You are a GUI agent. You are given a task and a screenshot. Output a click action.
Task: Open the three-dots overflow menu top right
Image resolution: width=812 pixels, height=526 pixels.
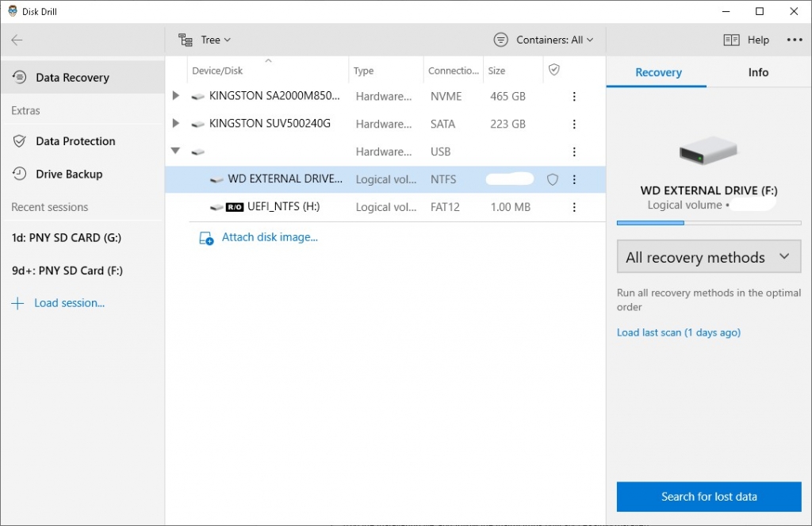795,39
